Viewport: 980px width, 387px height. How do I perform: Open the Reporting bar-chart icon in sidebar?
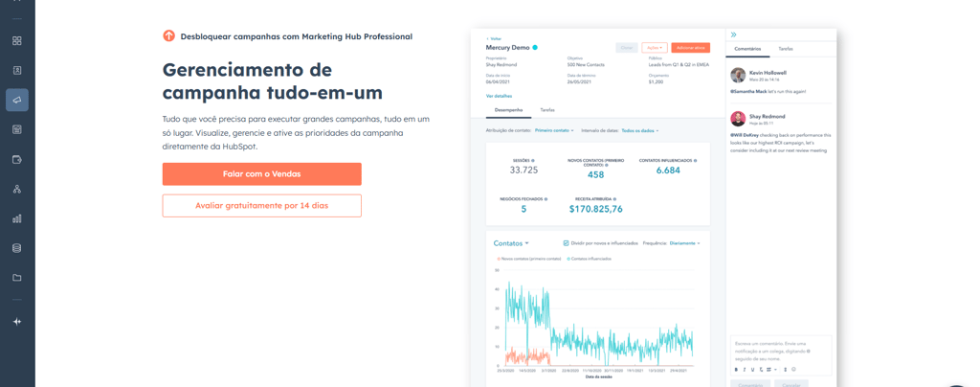coord(17,218)
